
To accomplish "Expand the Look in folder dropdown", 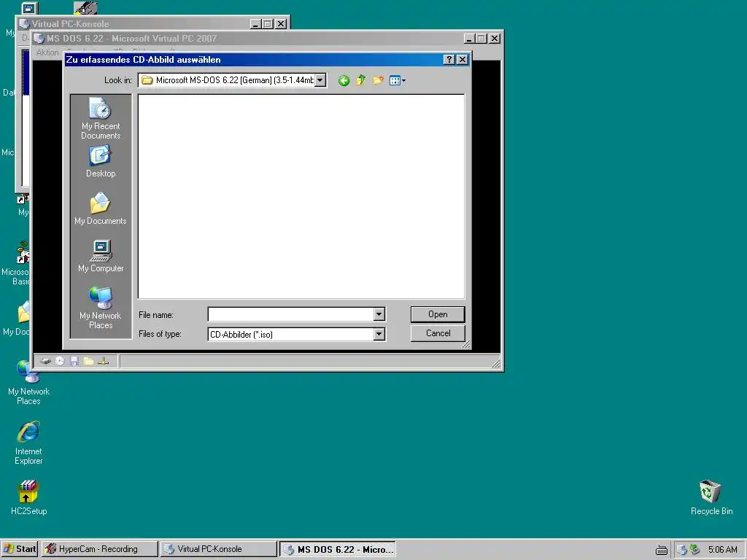I will 321,80.
